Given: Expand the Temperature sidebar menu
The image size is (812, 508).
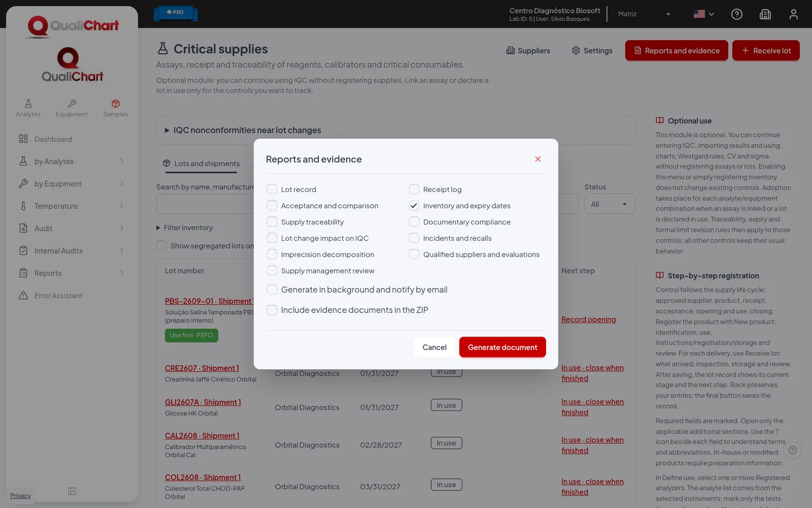Looking at the screenshot, I should [71, 206].
